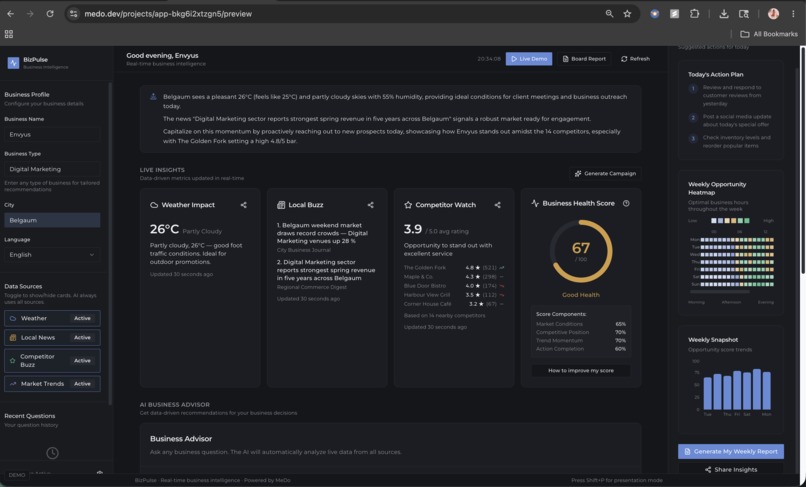Click the Business Name field with Envyus

pos(52,134)
